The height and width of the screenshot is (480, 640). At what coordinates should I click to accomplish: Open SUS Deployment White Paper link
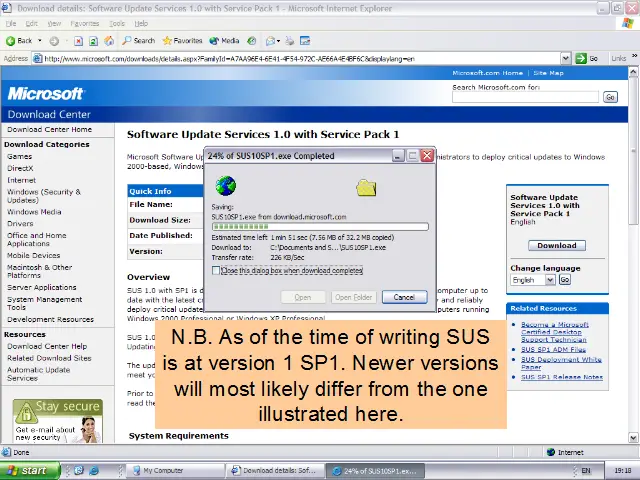click(561, 363)
